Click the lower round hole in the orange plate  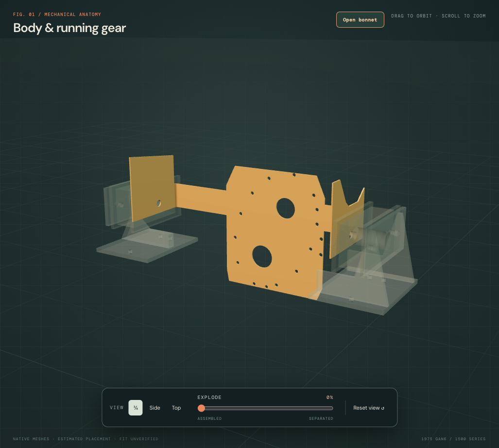(262, 256)
